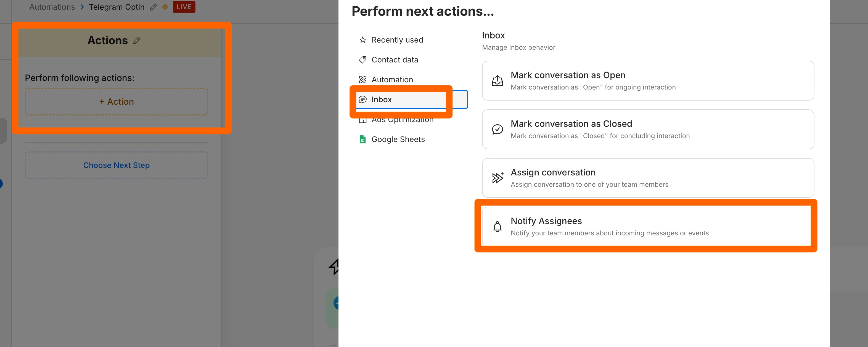This screenshot has height=347, width=868.
Task: Rename automation using pencil icon beside Telegram Optin
Action: (x=153, y=7)
